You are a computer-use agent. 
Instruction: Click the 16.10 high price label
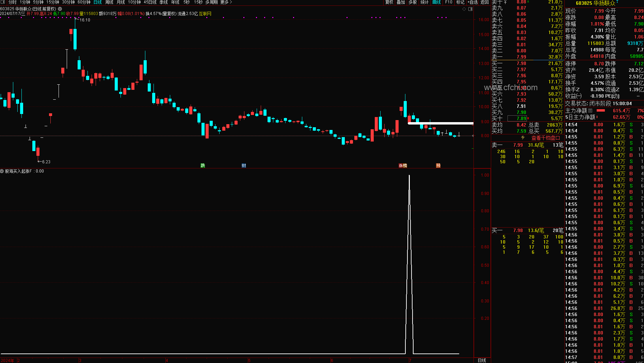85,20
